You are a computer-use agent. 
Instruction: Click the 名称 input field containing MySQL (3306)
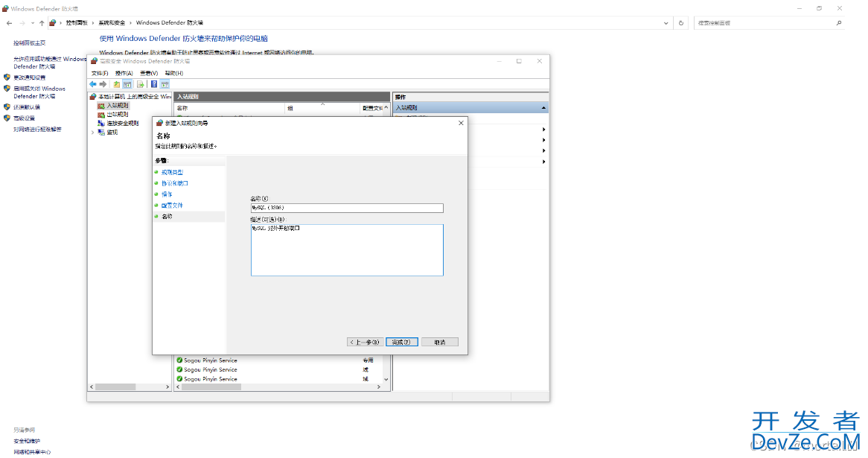pos(347,208)
